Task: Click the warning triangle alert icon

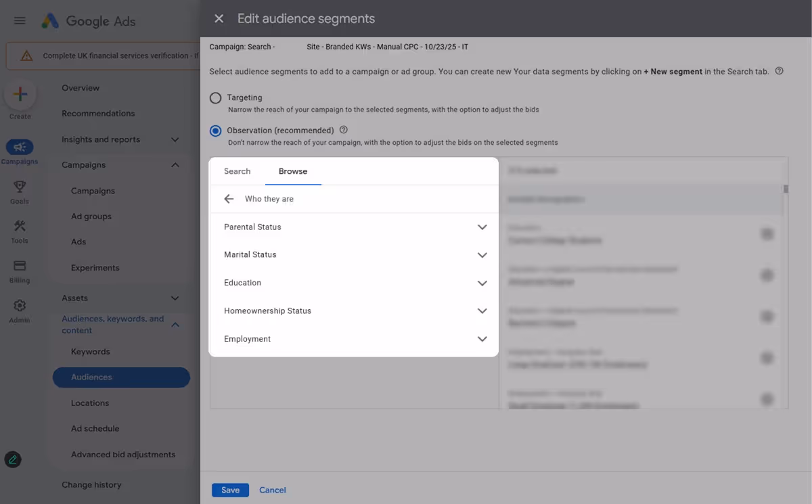Action: [26, 55]
